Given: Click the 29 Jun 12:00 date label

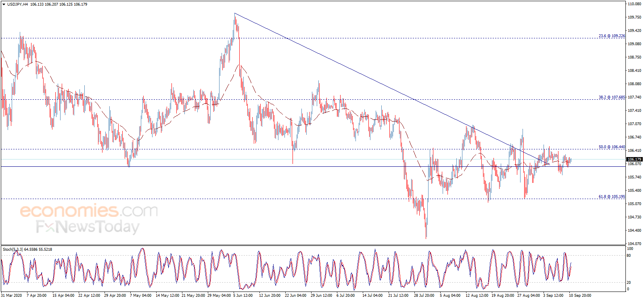Looking at the screenshot, I should (321, 296).
